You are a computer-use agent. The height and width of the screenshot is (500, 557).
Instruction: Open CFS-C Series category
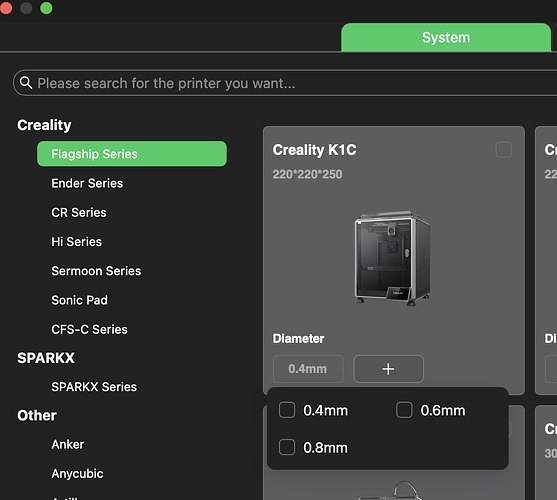(x=89, y=329)
